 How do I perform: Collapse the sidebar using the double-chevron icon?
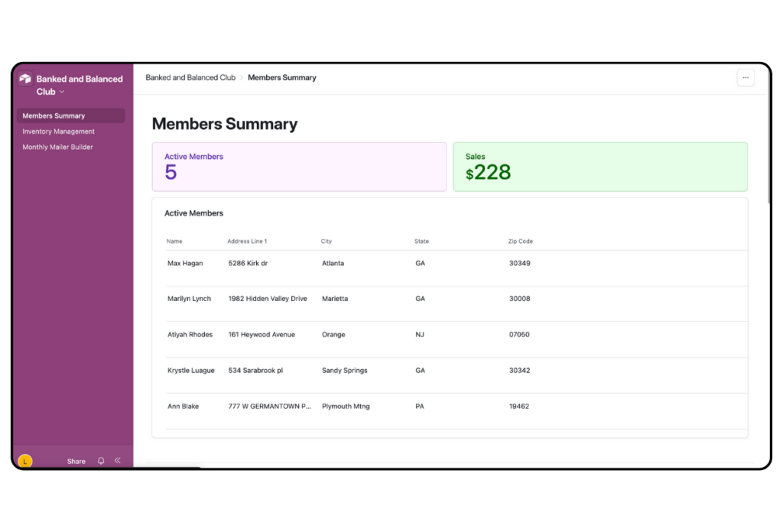point(118,461)
